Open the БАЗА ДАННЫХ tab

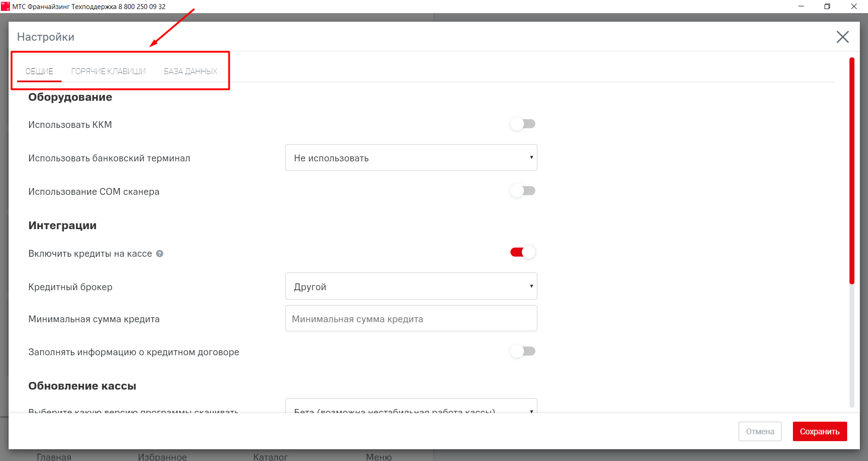(x=190, y=71)
